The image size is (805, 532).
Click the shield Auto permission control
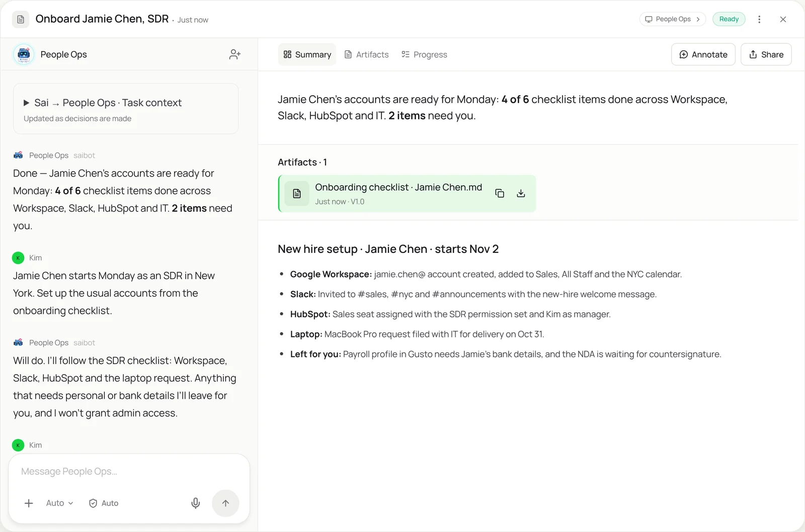point(104,503)
